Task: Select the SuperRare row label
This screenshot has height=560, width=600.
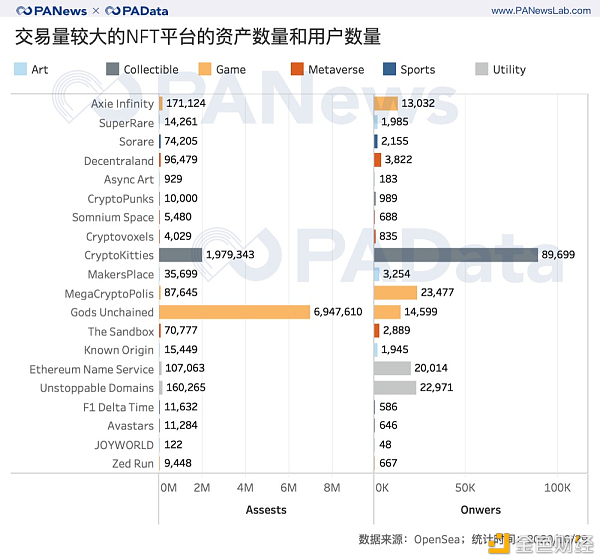Action: coord(126,123)
